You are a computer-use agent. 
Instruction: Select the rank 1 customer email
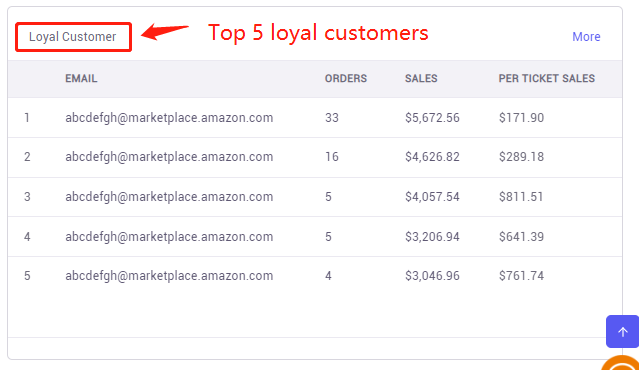[x=169, y=118]
